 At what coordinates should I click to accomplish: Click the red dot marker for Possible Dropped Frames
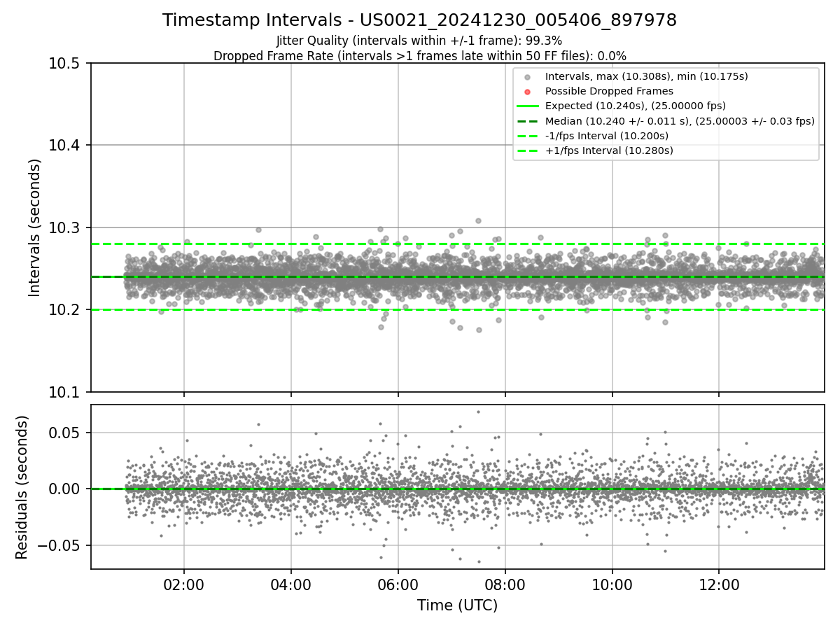[x=528, y=92]
